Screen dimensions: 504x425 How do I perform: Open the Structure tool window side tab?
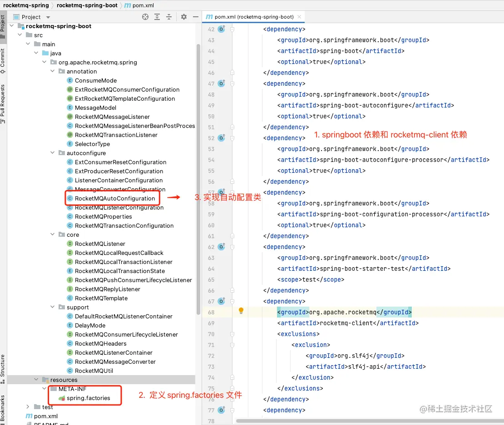[3, 368]
